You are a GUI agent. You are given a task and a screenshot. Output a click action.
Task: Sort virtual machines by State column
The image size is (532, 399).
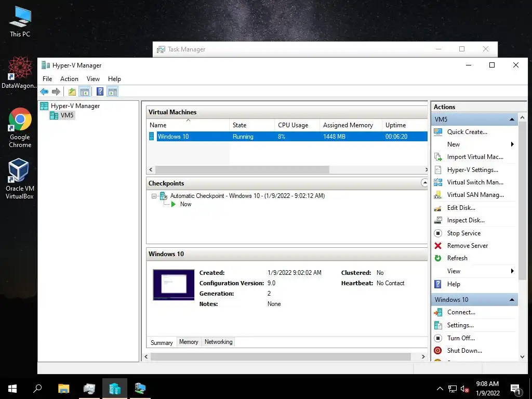(252, 125)
